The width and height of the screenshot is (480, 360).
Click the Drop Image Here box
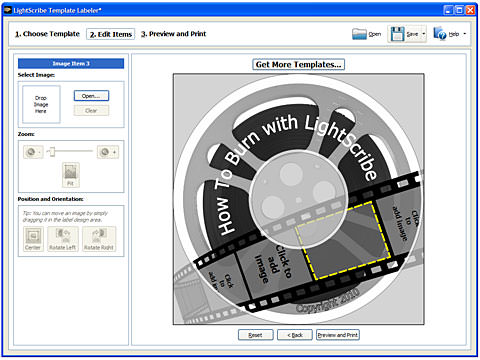tap(41, 104)
